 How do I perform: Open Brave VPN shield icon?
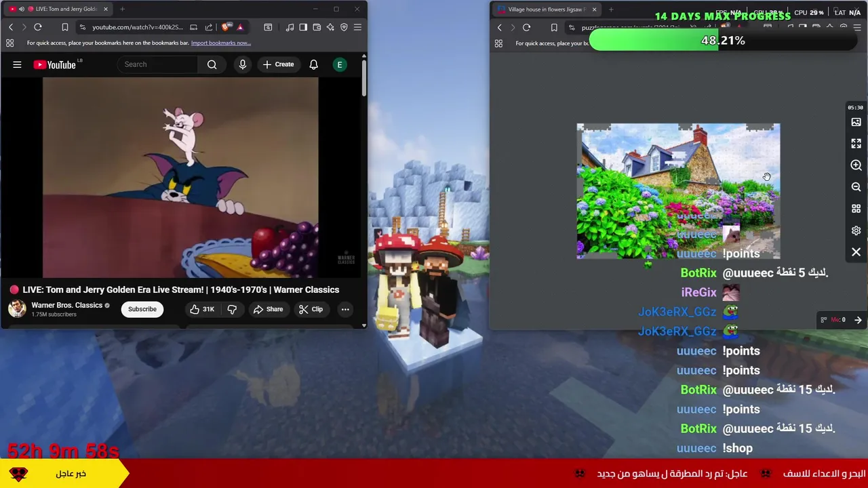point(344,27)
